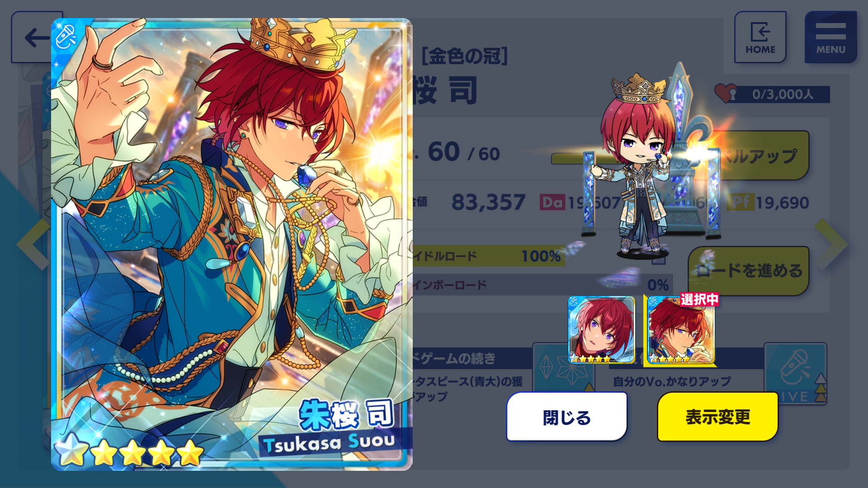868x488 pixels.
Task: Tap the LIVE microphone skill icon
Action: (x=795, y=373)
